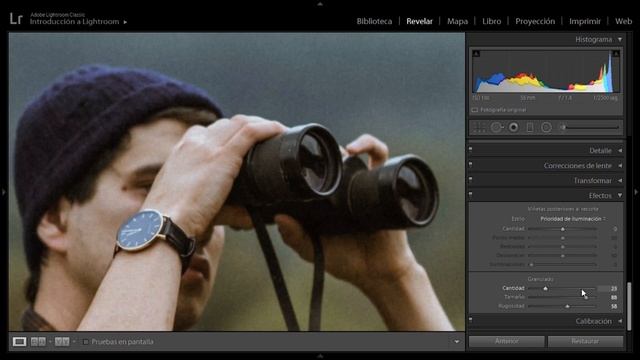Toggle the bottom filmstrip arrow
This screenshot has width=640, height=360.
click(320, 356)
